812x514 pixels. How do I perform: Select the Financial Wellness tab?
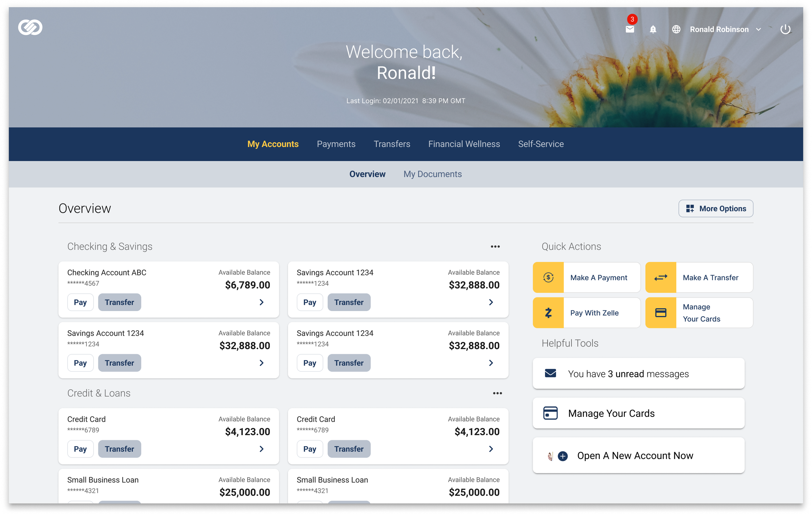click(x=464, y=144)
